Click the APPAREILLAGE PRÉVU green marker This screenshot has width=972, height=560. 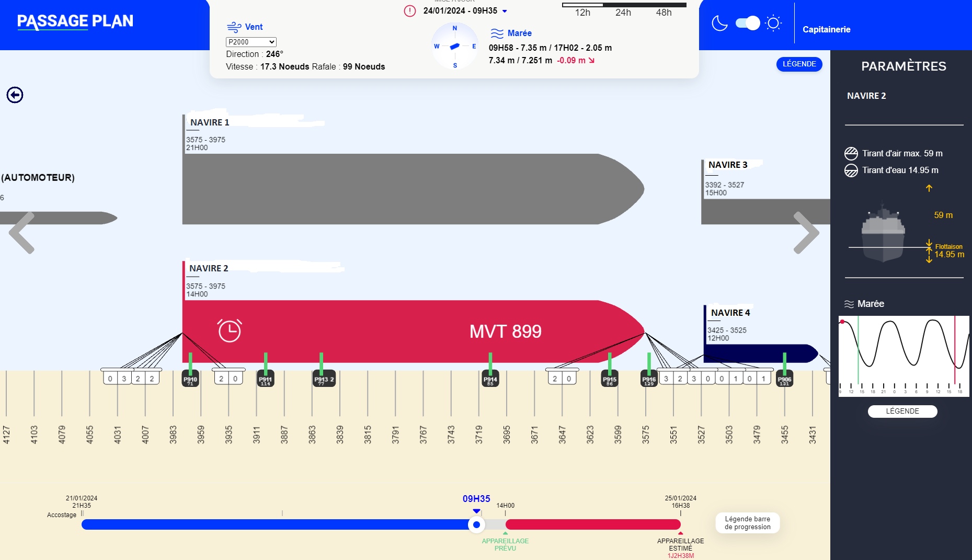point(505,533)
